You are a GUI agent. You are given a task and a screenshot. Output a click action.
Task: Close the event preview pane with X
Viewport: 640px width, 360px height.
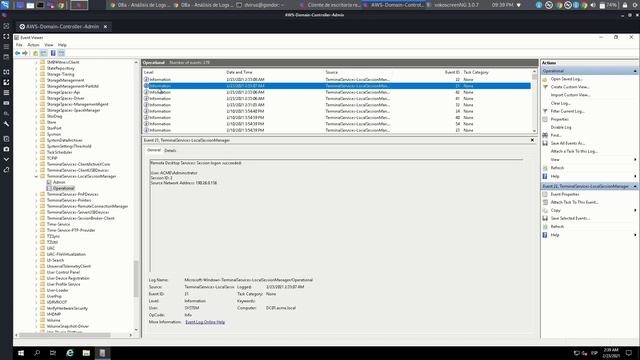pos(532,140)
